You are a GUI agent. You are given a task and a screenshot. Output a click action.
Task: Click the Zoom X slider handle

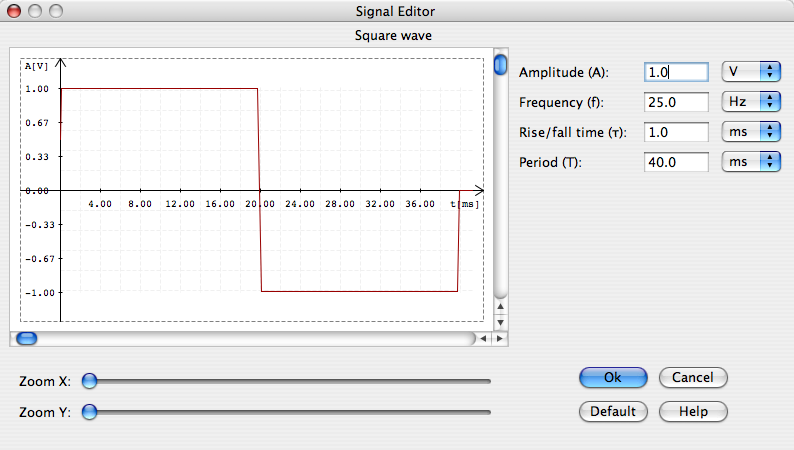[90, 380]
